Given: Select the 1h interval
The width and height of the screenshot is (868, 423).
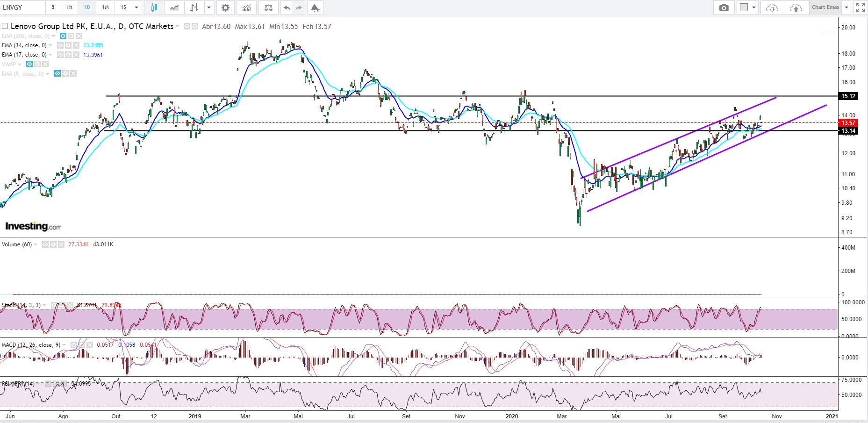Looking at the screenshot, I should coord(69,7).
